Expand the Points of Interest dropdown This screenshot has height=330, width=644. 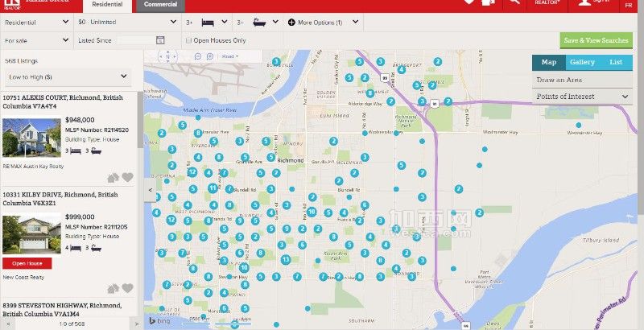point(582,97)
